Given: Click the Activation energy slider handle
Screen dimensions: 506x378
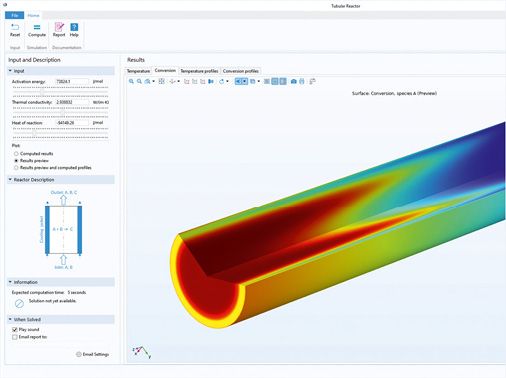Looking at the screenshot, I should tap(42, 91).
